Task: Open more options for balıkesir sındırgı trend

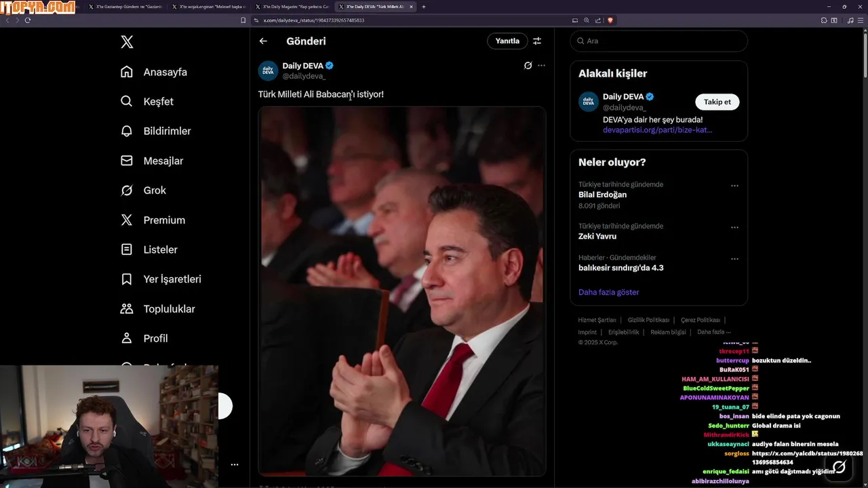Action: [x=734, y=259]
